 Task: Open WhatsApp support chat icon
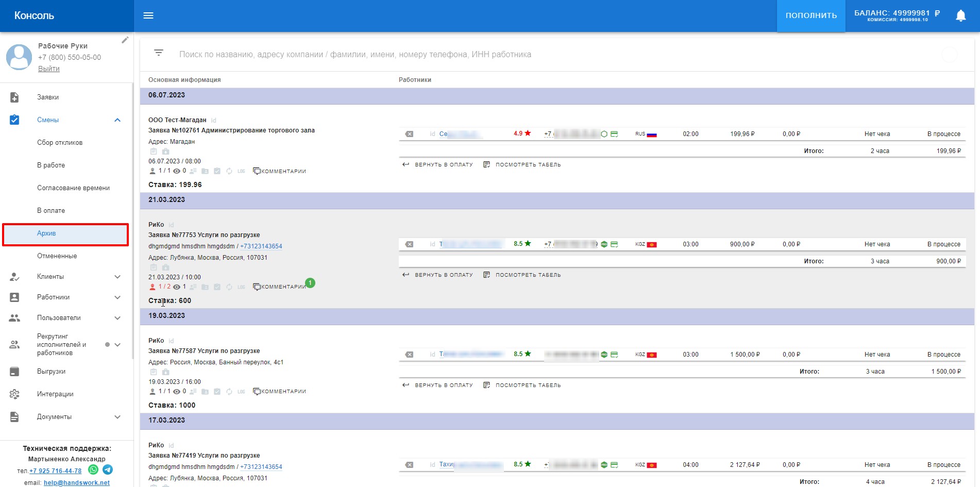coord(93,469)
